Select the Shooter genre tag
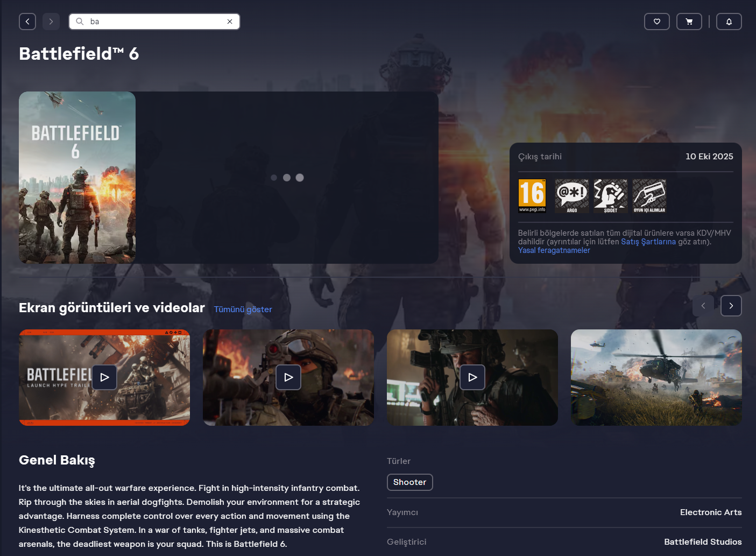This screenshot has width=756, height=556. [x=410, y=482]
